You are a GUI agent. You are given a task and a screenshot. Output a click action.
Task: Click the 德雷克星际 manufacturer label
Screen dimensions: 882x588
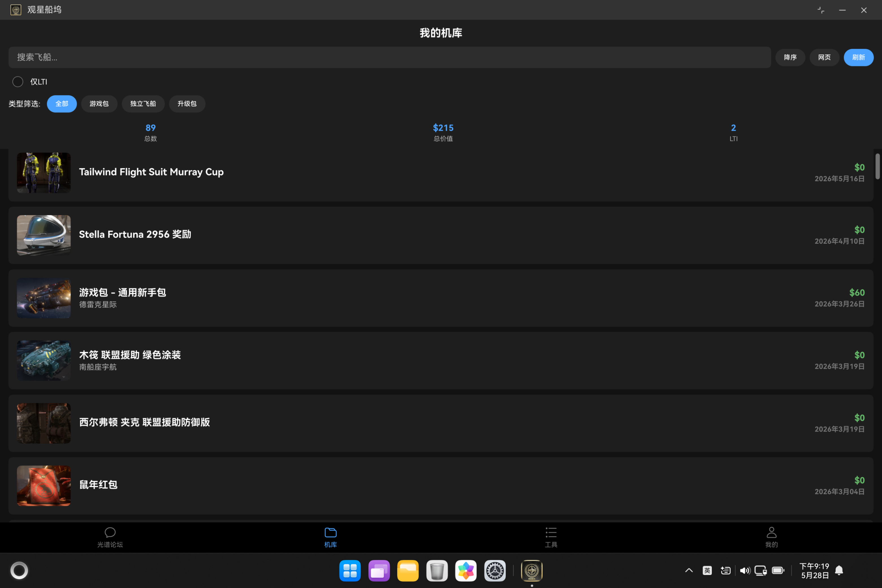coord(98,304)
